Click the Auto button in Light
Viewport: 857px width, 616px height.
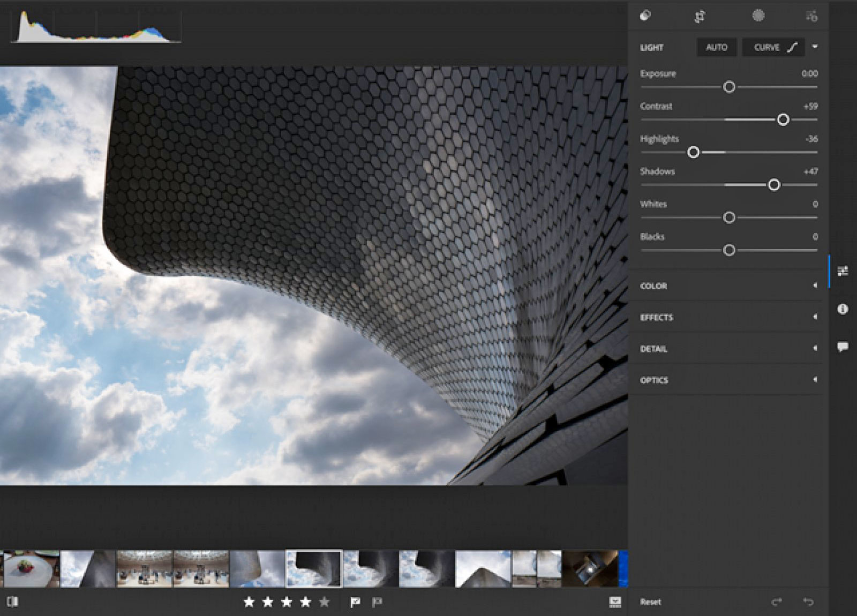pos(716,47)
